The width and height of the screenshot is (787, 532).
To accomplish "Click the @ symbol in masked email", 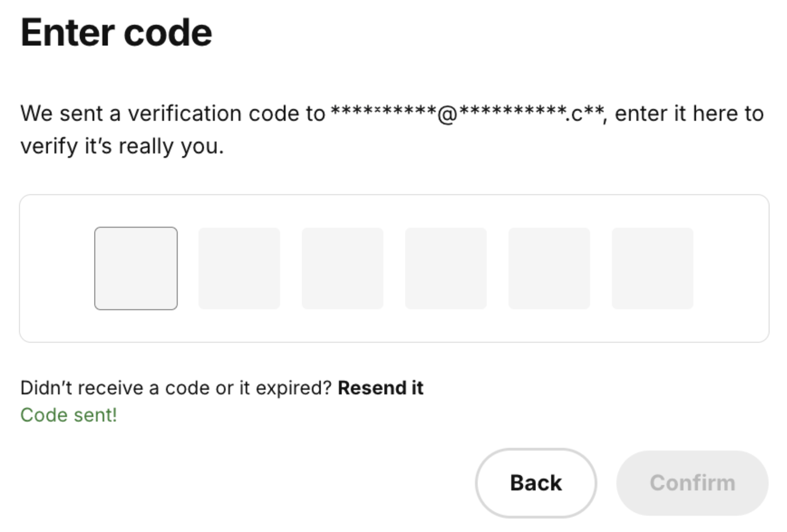I will click(x=447, y=115).
